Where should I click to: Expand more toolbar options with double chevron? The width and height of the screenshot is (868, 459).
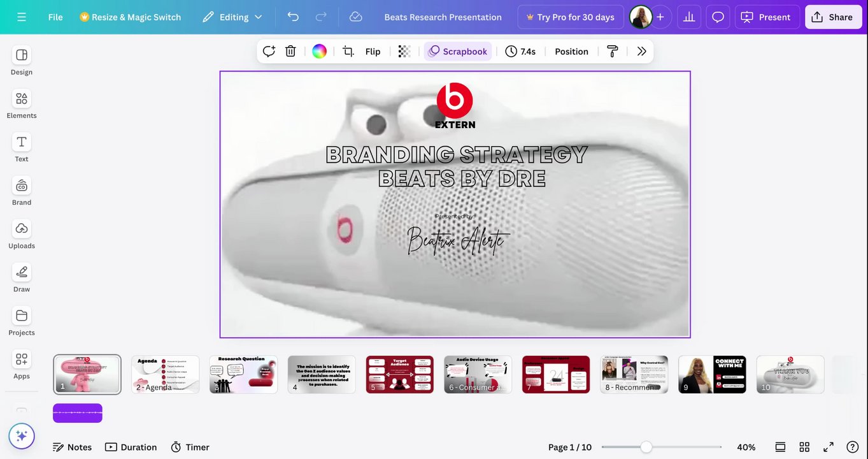(641, 52)
